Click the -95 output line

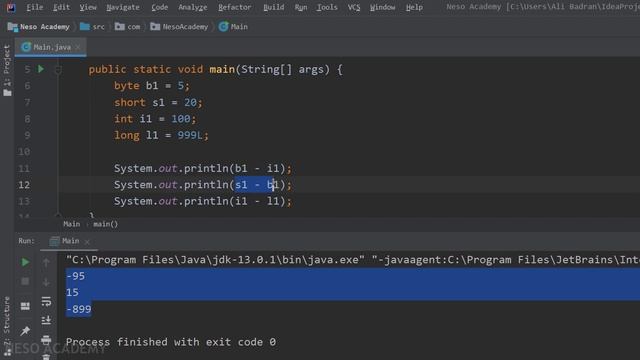[76, 276]
